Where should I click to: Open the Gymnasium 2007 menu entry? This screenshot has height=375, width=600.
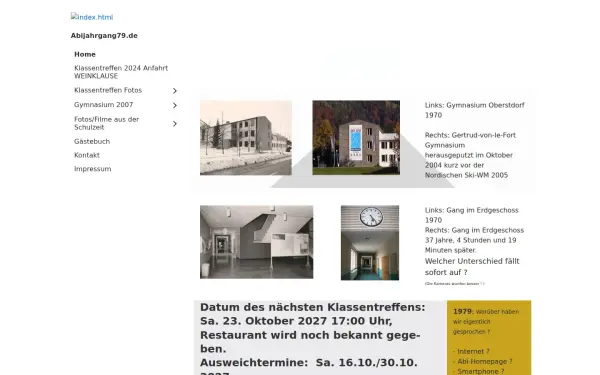[x=104, y=105]
